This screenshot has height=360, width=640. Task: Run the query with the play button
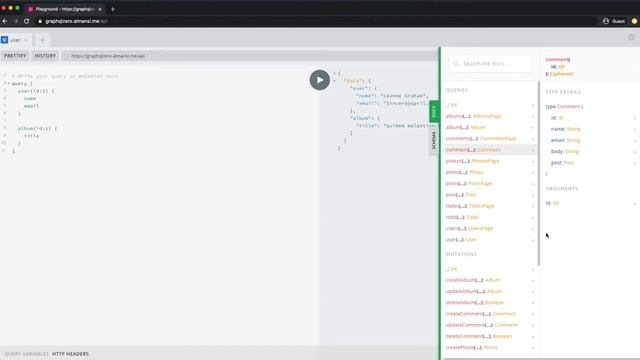[320, 80]
